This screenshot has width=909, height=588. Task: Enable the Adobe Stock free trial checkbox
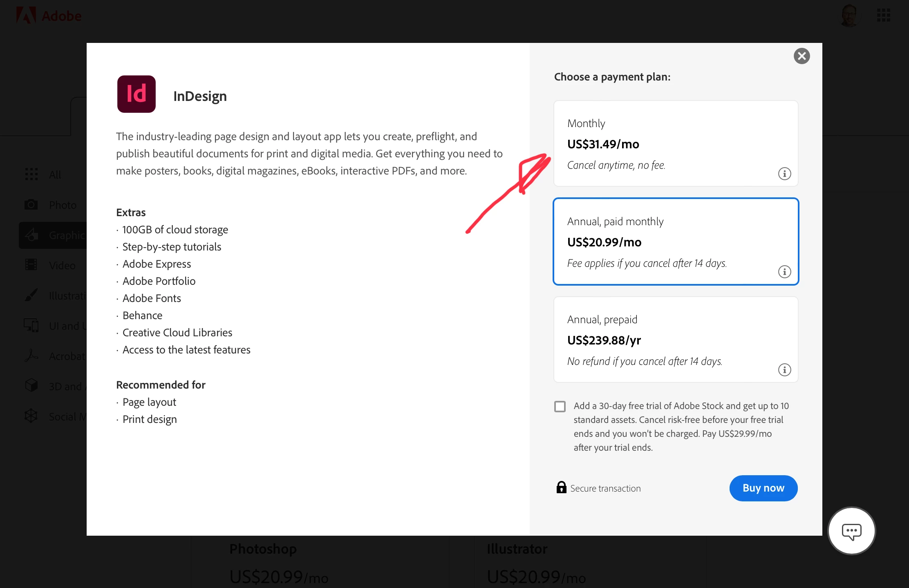pyautogui.click(x=560, y=406)
